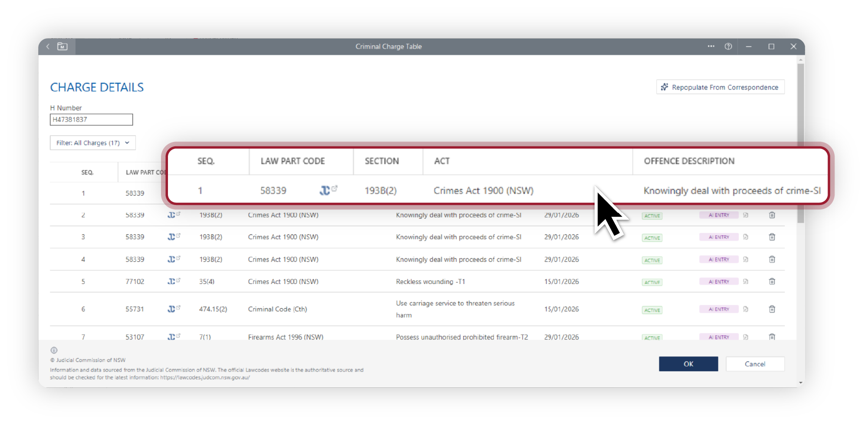The height and width of the screenshot is (426, 868).
Task: Open the help question mark icon
Action: coord(728,46)
